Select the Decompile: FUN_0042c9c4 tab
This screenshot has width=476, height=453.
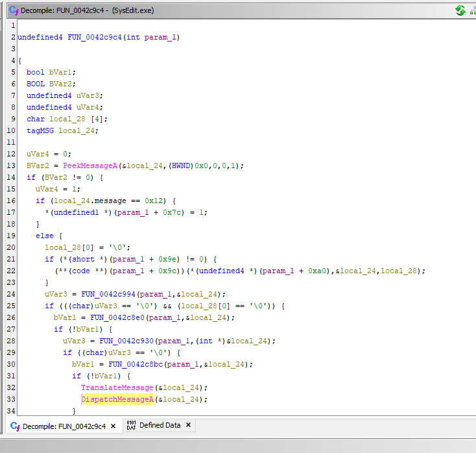[64, 426]
